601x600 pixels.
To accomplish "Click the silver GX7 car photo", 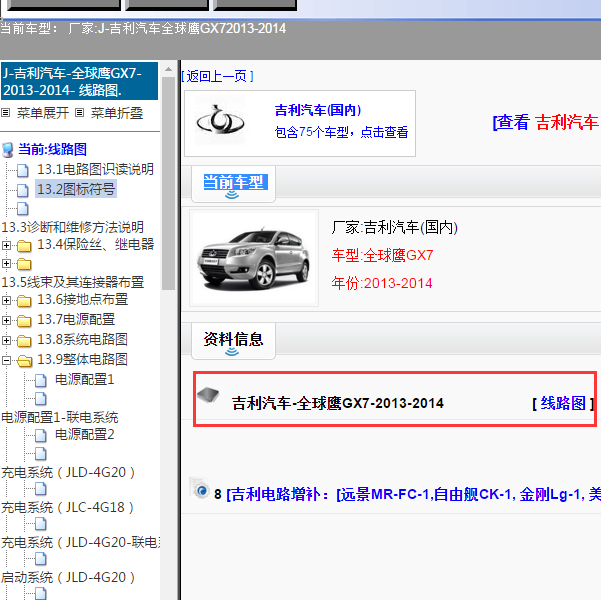I will point(254,257).
